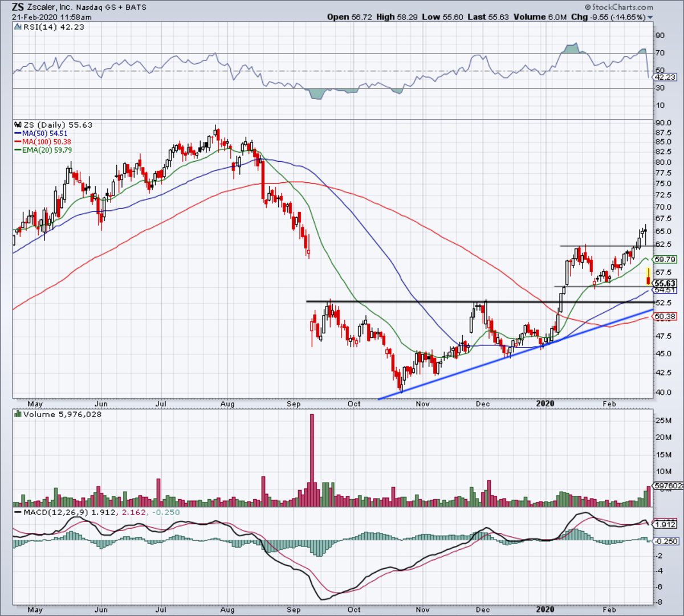Click the 90.0 label at the top of the price axis
The width and height of the screenshot is (684, 616).
(663, 122)
